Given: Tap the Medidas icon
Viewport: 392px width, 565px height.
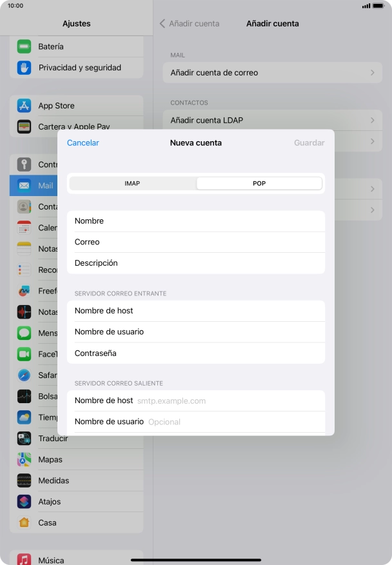Looking at the screenshot, I should [x=24, y=481].
